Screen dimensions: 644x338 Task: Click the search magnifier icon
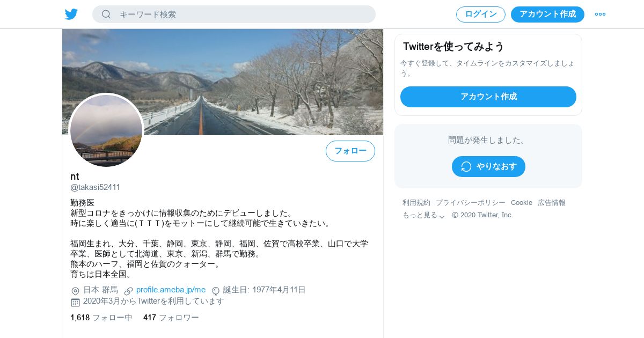[x=106, y=14]
